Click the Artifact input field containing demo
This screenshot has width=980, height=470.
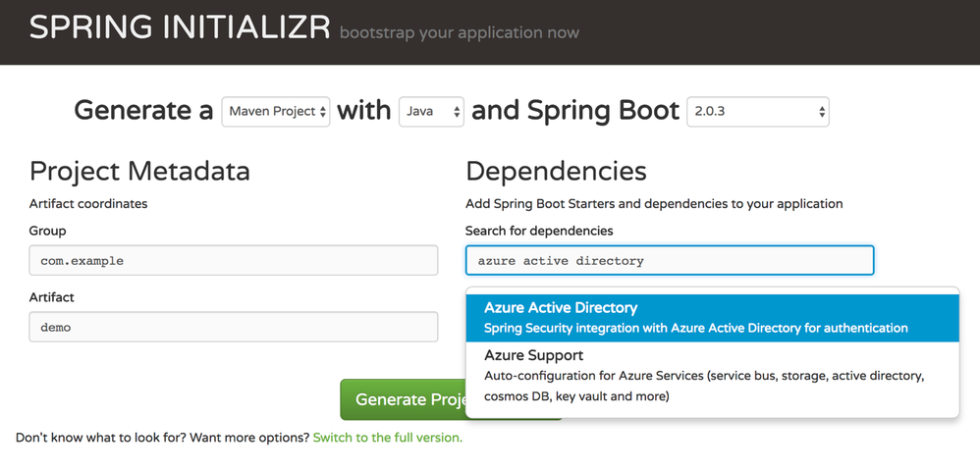[x=233, y=327]
